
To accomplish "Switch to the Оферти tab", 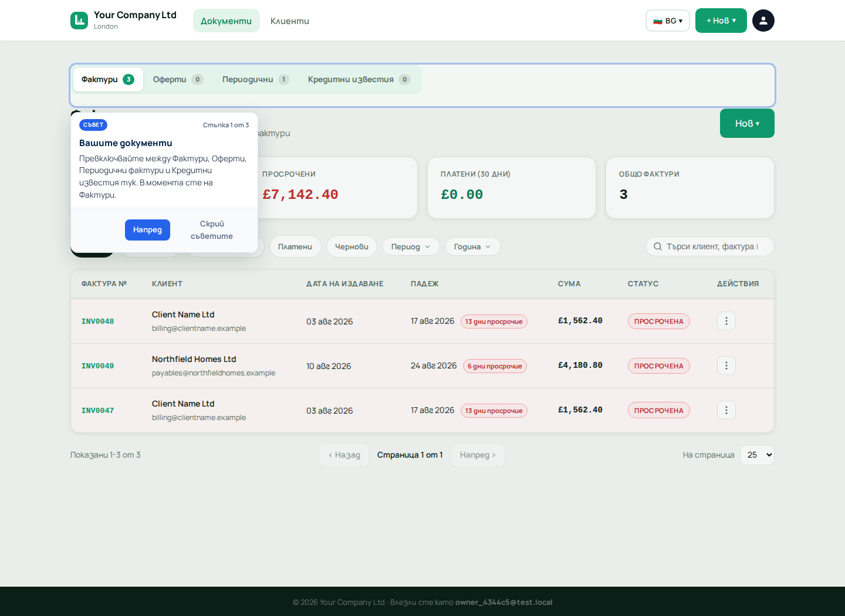I will pyautogui.click(x=178, y=79).
